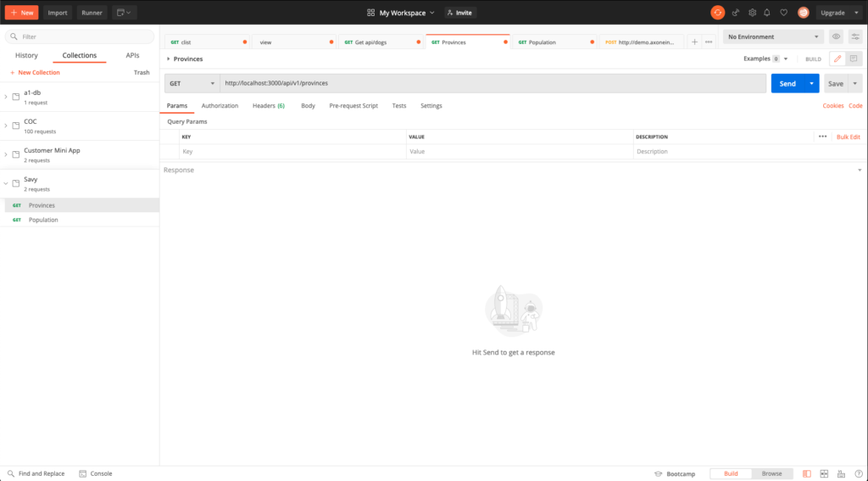
Task: Switch to two-pane view in the status bar
Action: [x=823, y=473]
